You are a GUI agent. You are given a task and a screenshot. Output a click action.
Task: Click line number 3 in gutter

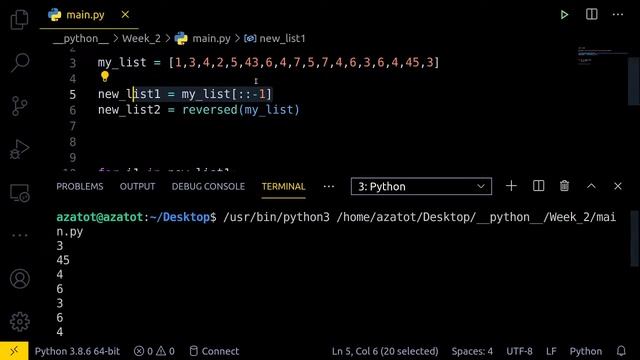tap(72, 63)
